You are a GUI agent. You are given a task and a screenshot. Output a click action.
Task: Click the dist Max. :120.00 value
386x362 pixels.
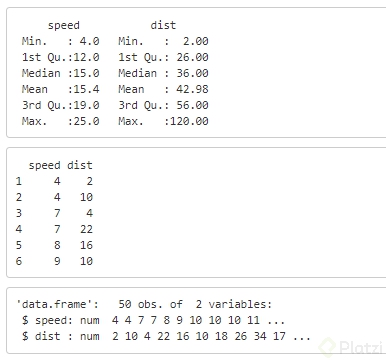[163, 121]
